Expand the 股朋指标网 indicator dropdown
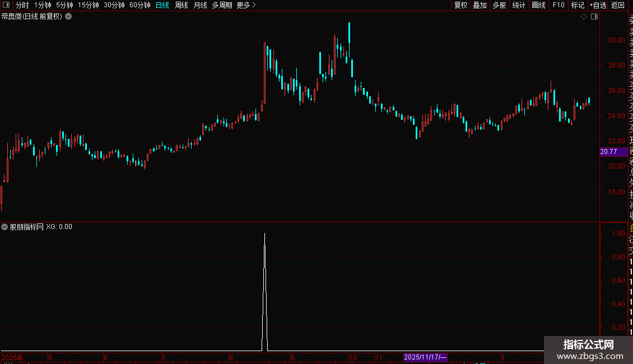The height and width of the screenshot is (364, 633). pyautogui.click(x=4, y=227)
